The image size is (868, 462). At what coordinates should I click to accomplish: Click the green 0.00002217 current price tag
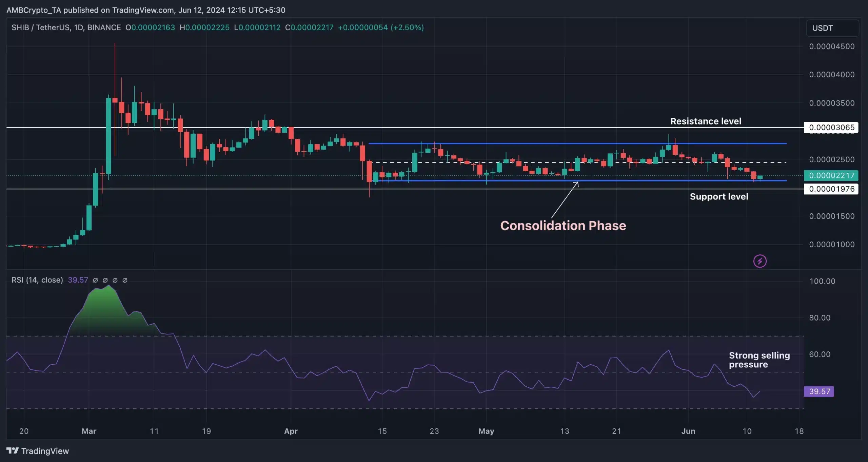pos(831,175)
